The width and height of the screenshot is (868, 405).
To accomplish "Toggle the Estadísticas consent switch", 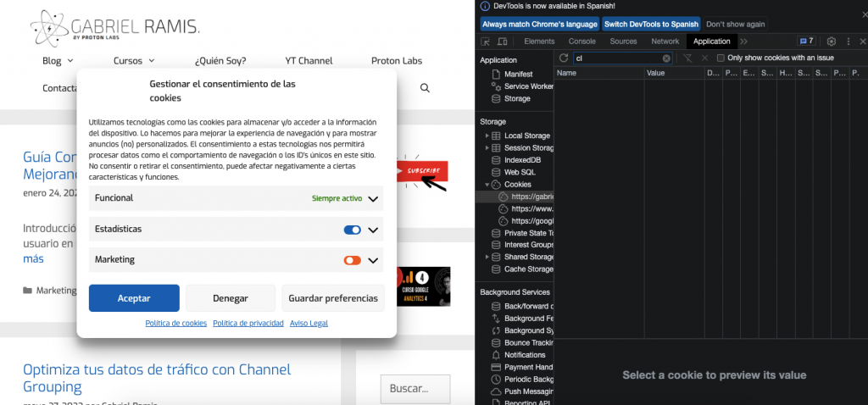I will pyautogui.click(x=353, y=230).
